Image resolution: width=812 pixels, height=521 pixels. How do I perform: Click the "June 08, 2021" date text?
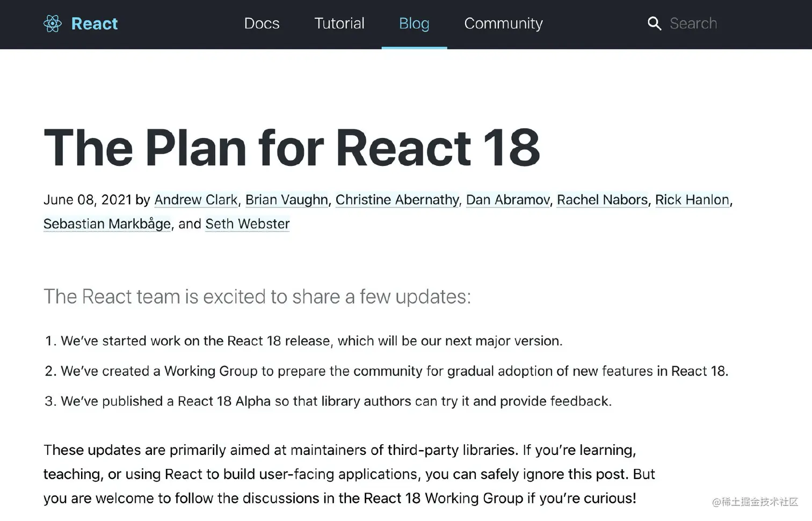click(88, 200)
